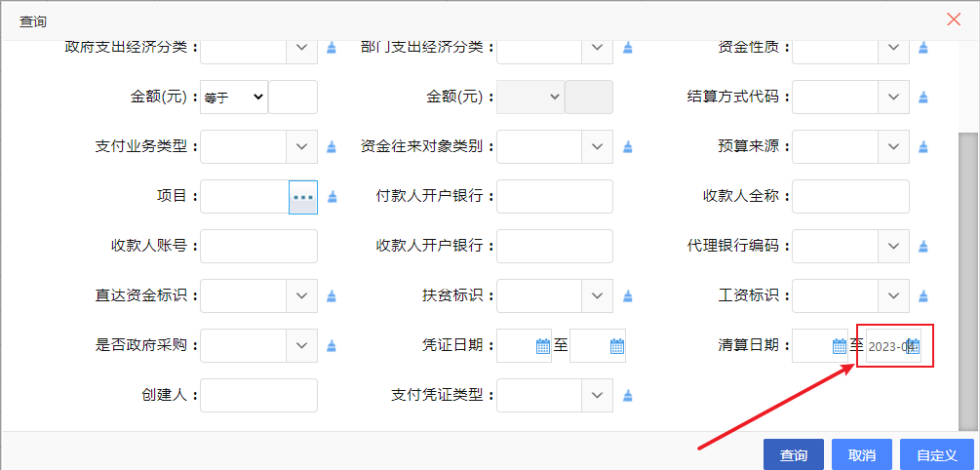Screen dimensions: 980x470
Task: Click the ellipsis button in the 项目 field
Action: pos(303,197)
